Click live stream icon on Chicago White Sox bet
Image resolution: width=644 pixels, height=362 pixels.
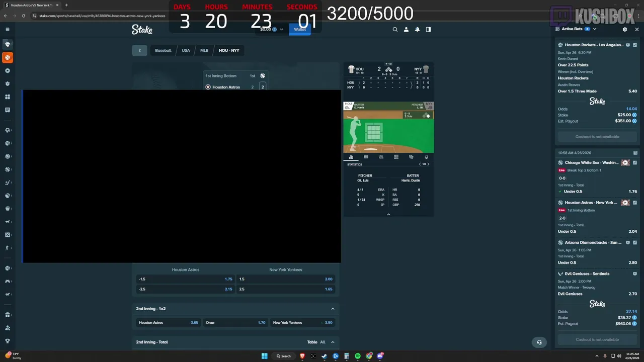tap(625, 162)
